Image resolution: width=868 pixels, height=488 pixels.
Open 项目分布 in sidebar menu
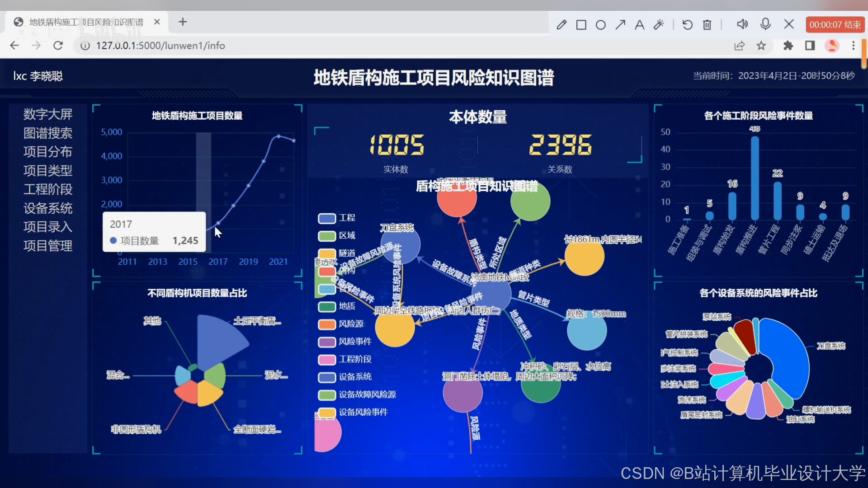tap(48, 152)
